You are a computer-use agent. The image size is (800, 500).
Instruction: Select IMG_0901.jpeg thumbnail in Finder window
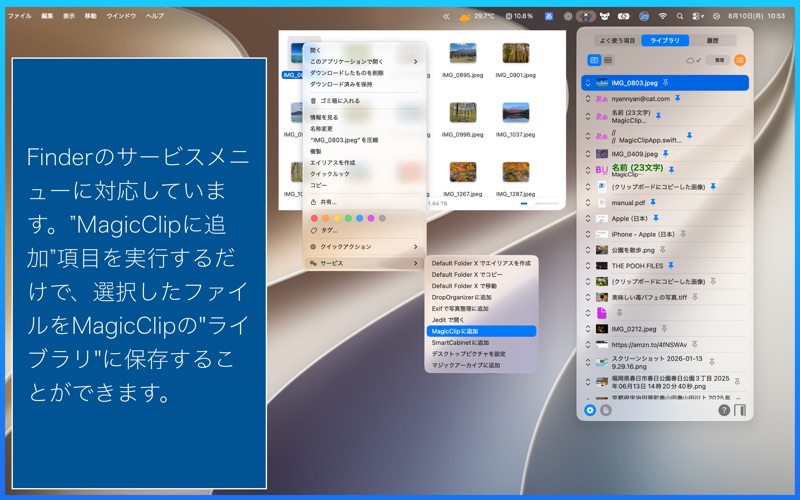click(515, 53)
